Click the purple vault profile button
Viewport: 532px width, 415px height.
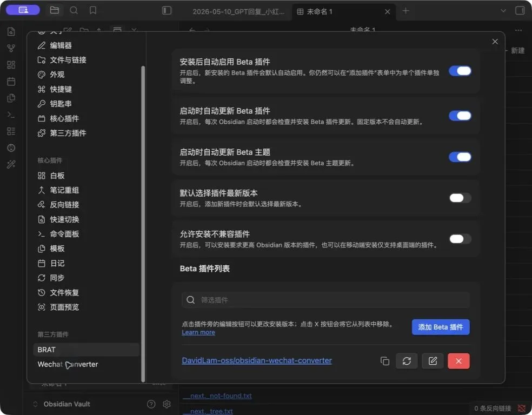point(23,10)
